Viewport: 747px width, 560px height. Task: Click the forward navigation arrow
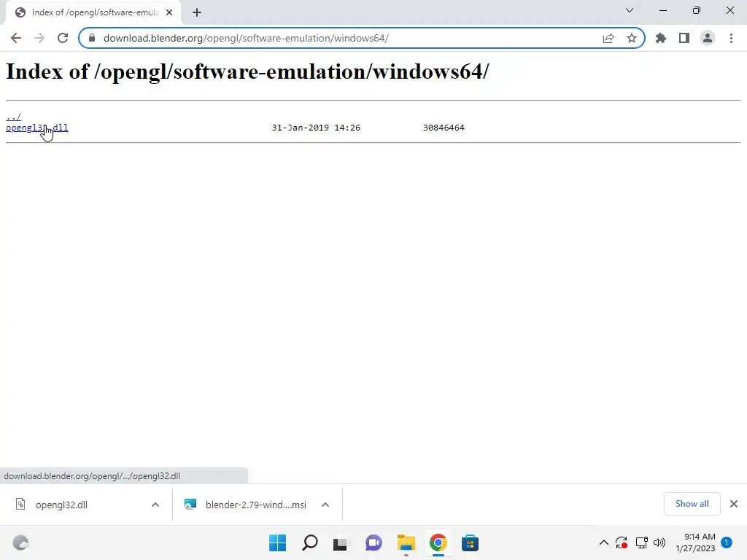(x=39, y=38)
